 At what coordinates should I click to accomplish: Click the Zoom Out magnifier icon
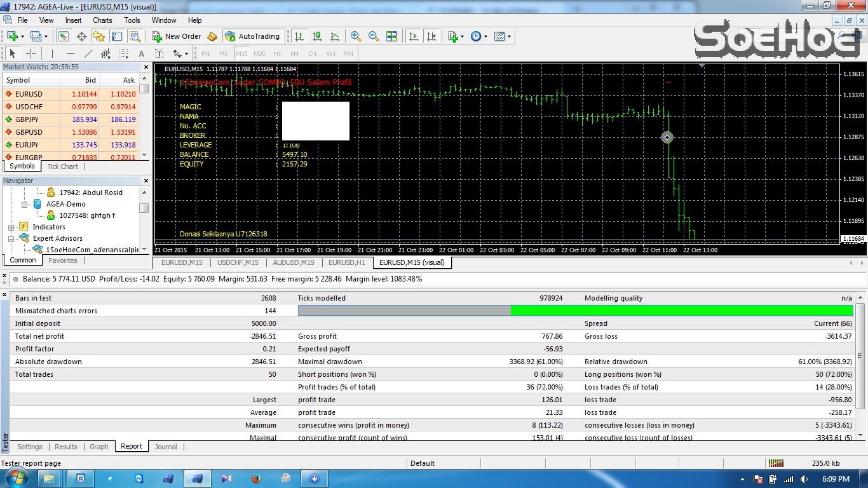[x=374, y=36]
